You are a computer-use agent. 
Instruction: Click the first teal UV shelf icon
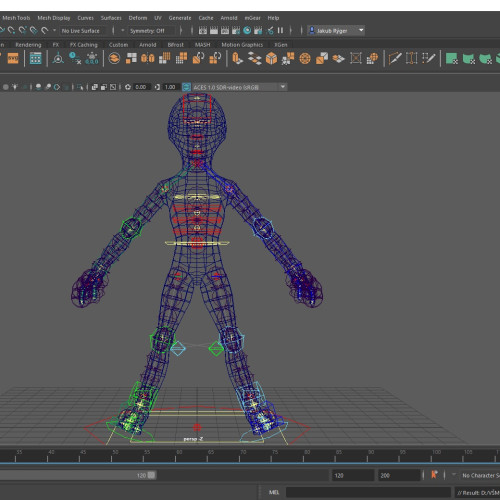tap(452, 58)
